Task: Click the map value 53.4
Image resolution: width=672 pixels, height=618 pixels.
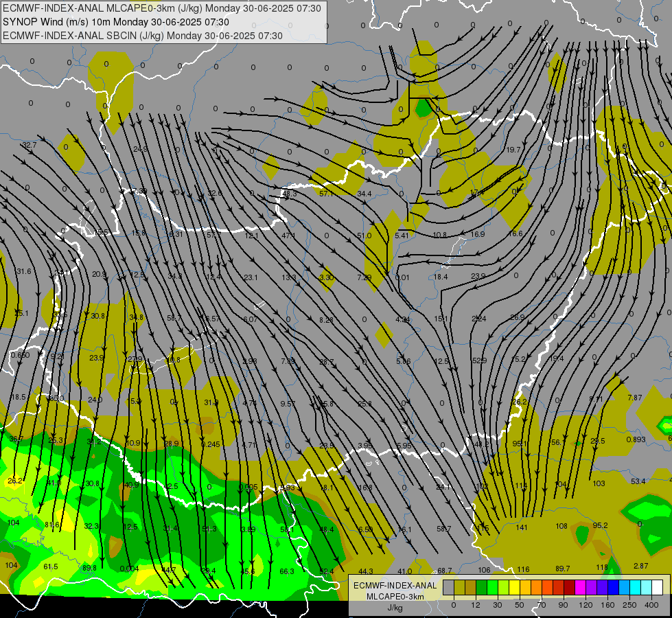Action: coord(638,481)
